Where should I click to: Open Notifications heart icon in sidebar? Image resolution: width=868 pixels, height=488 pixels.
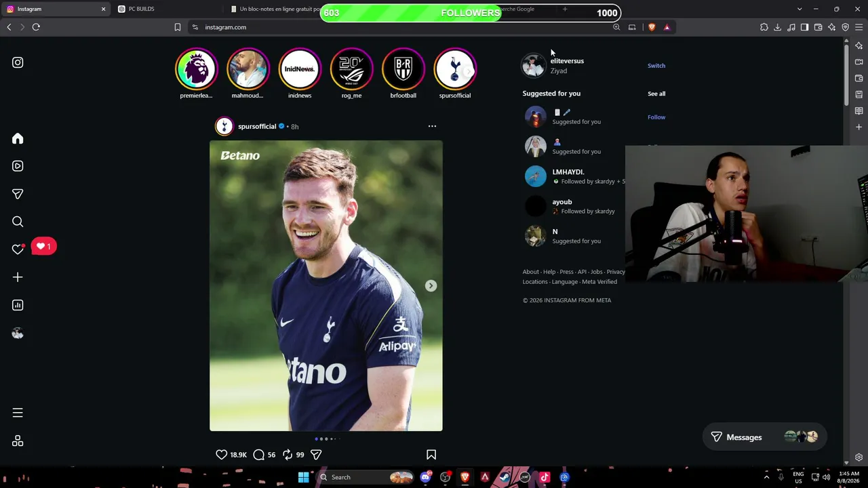18,249
